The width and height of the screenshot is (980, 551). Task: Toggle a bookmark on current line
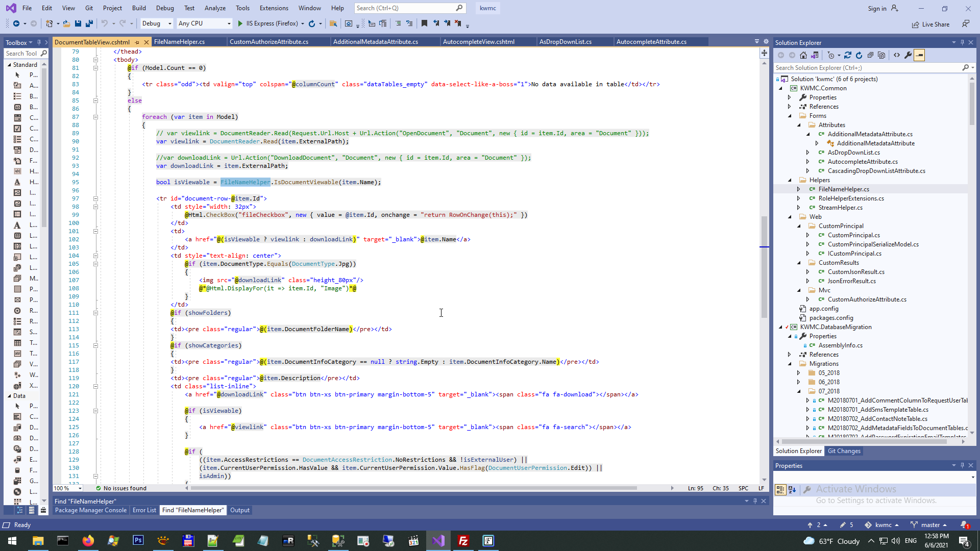point(424,23)
